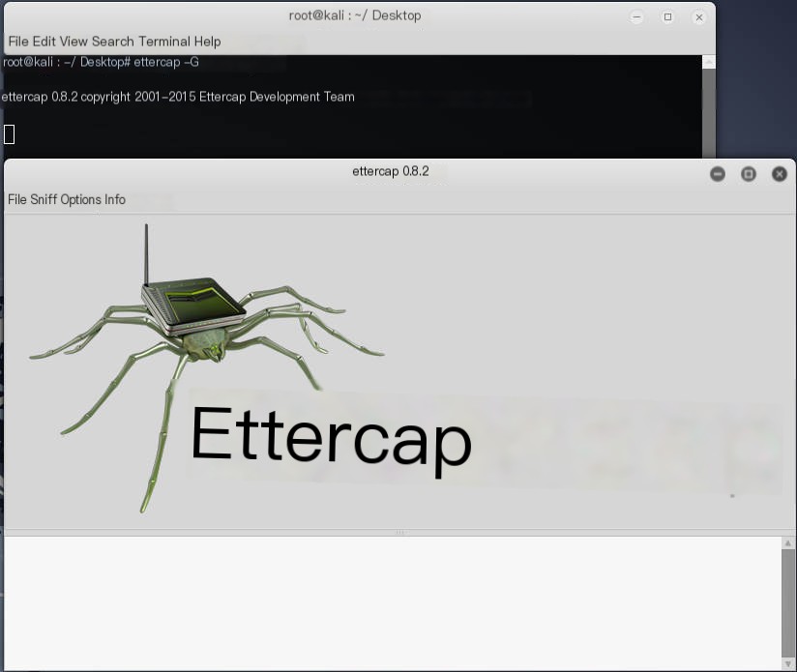Open the Terminal menu in terminal window
Image resolution: width=797 pixels, height=672 pixels.
(164, 42)
